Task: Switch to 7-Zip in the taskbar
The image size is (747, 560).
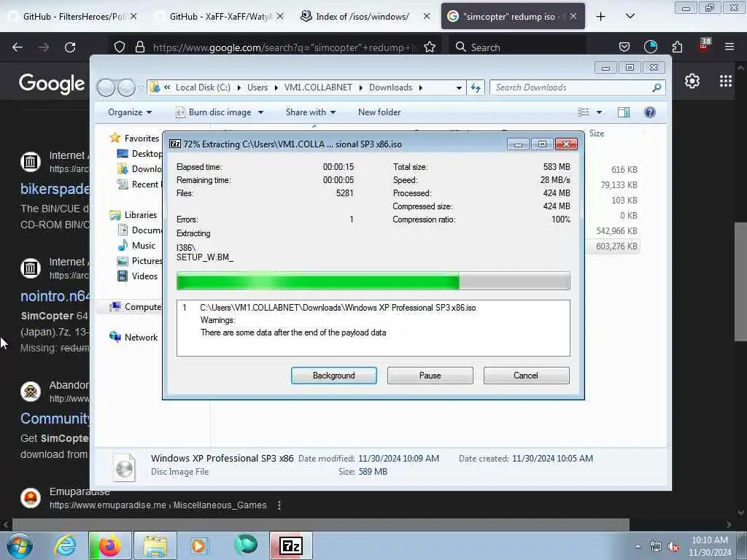Action: coord(290,545)
